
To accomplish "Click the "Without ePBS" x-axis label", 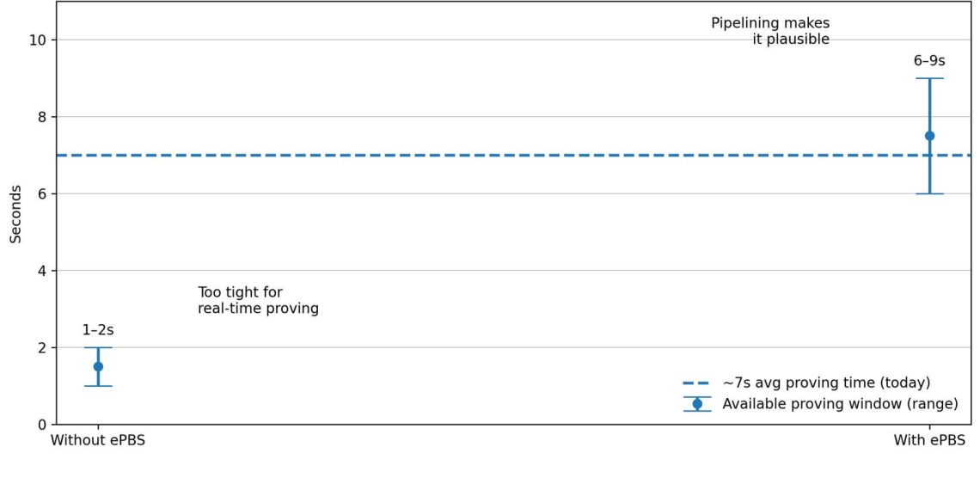I will pyautogui.click(x=98, y=441).
